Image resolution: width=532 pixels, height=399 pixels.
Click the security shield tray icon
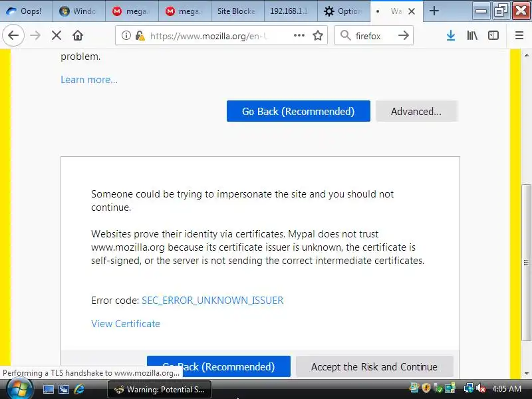[426, 388]
